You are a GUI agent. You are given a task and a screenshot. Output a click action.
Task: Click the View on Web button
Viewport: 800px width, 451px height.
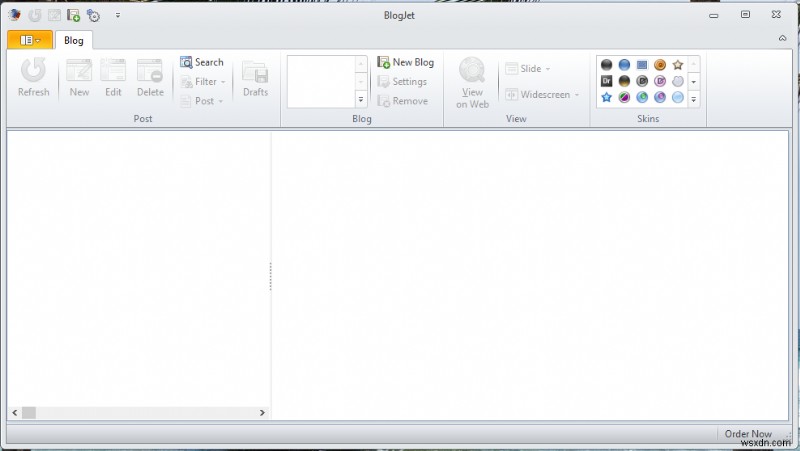pos(472,83)
